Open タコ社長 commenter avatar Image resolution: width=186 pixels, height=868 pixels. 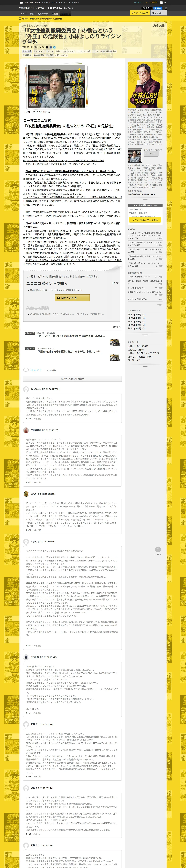pos(26,657)
